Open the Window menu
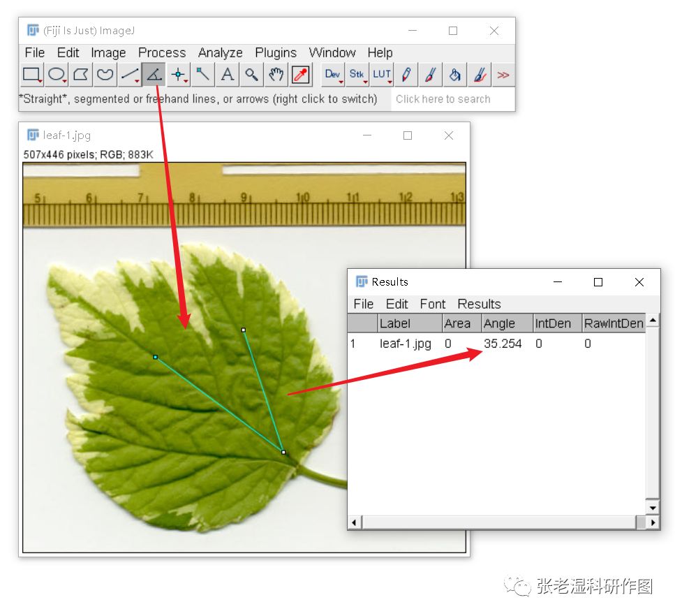This screenshot has width=675, height=616. [332, 52]
